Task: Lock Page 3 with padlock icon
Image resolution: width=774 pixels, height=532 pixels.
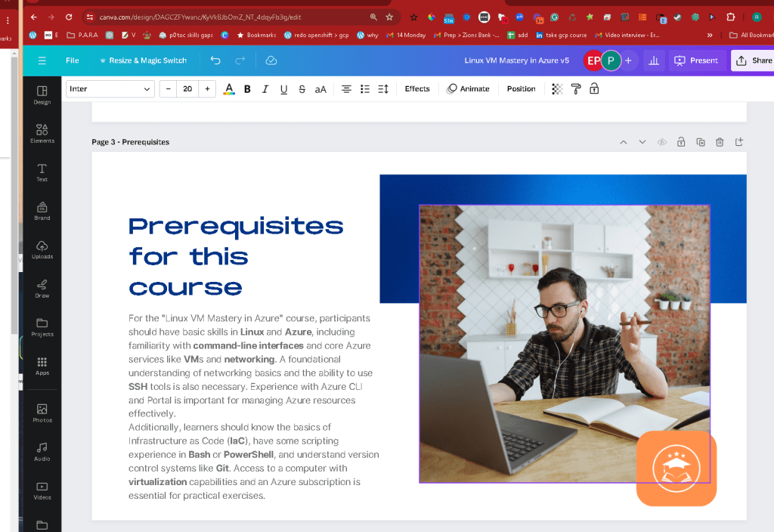Action: point(681,142)
